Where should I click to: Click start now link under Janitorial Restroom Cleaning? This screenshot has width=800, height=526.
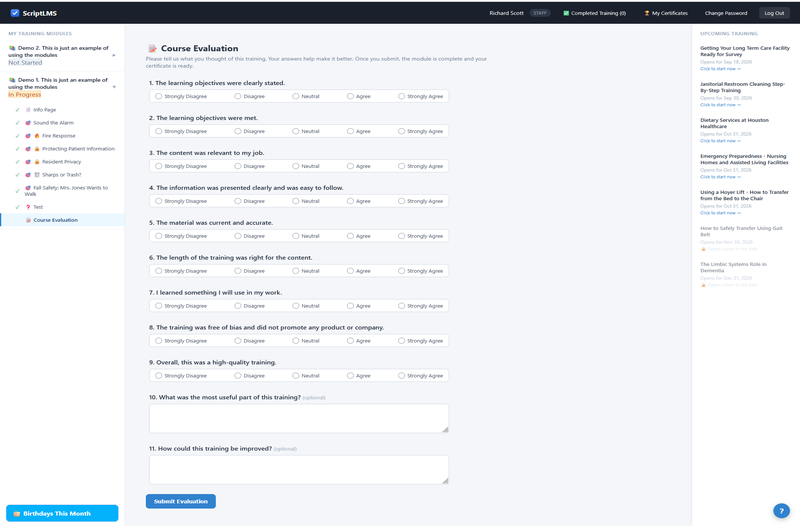click(x=720, y=105)
